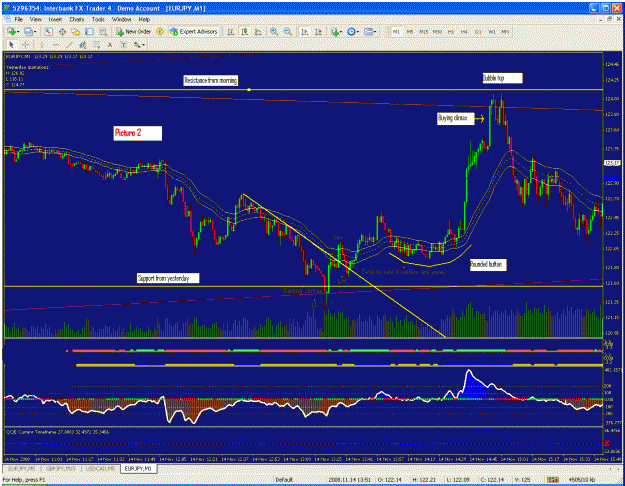Toggle the M5 timeframe button
This screenshot has height=486, width=625.
coord(410,31)
